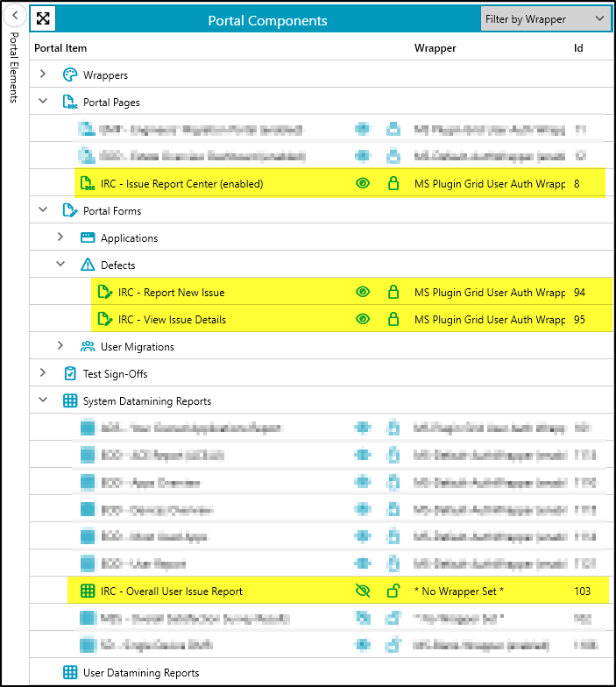
Task: Expand the User Migrations node
Action: click(60, 345)
